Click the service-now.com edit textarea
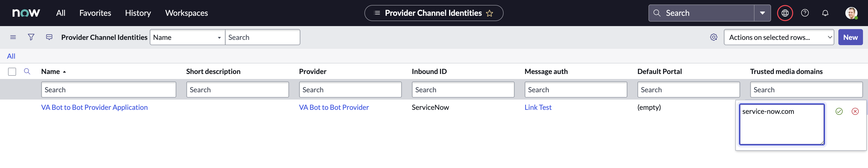868x168 pixels. pyautogui.click(x=782, y=124)
